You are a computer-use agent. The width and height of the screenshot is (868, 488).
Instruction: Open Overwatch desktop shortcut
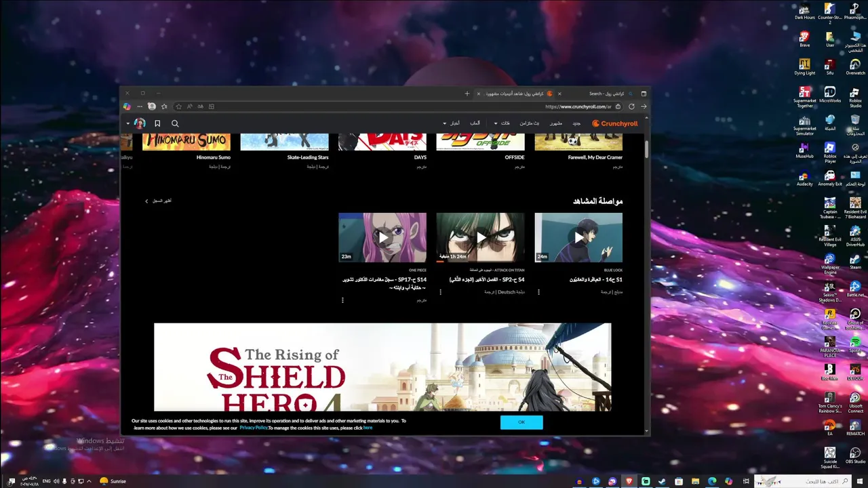coord(855,67)
